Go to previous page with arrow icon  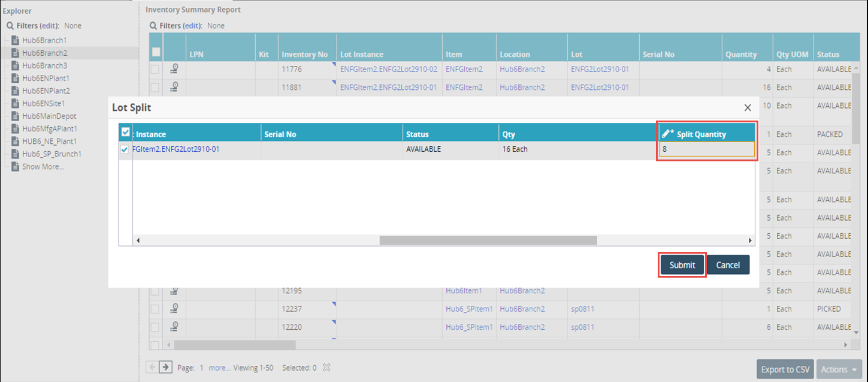(x=152, y=367)
